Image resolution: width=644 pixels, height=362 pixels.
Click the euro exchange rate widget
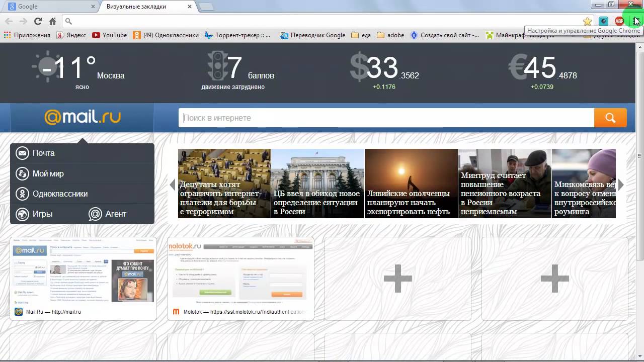[542, 71]
